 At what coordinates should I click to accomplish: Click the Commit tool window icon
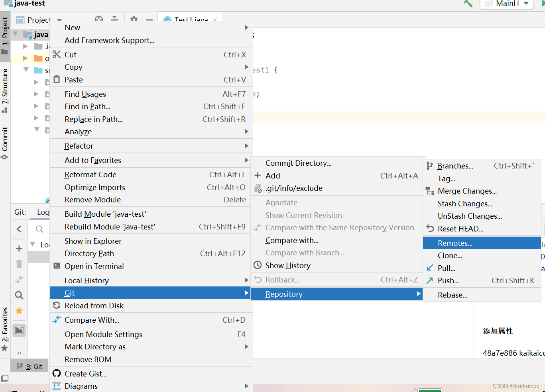pos(5,157)
